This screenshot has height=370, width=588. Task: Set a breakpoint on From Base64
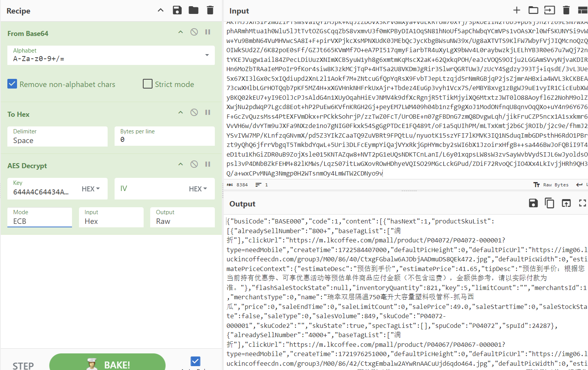[208, 32]
